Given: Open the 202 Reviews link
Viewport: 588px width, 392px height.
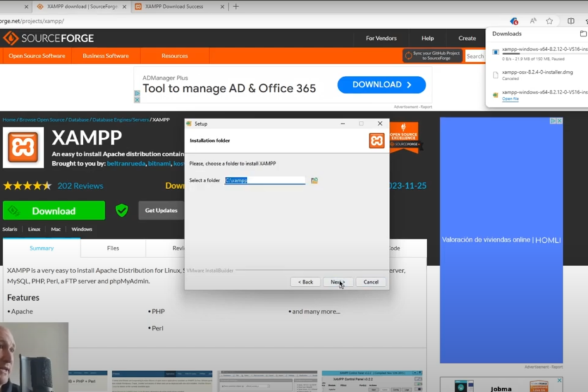Looking at the screenshot, I should pyautogui.click(x=80, y=186).
